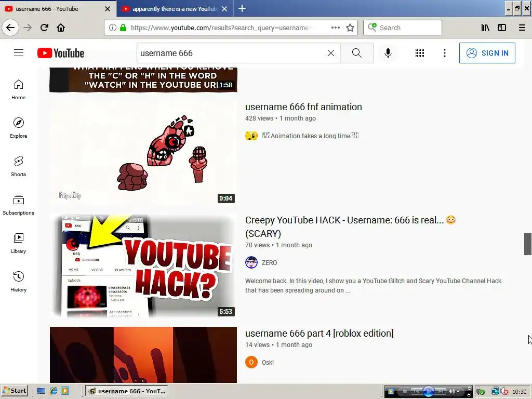Click the YouTube search magnifier button

click(356, 53)
